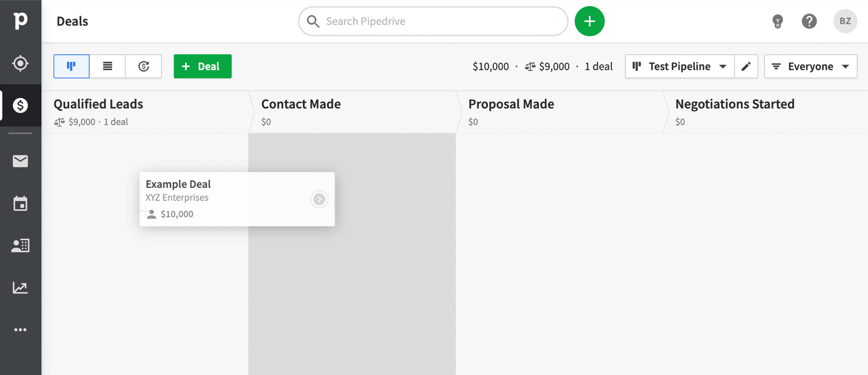Screen dimensions: 868x375
Task: Open the help question mark icon
Action: click(x=809, y=21)
